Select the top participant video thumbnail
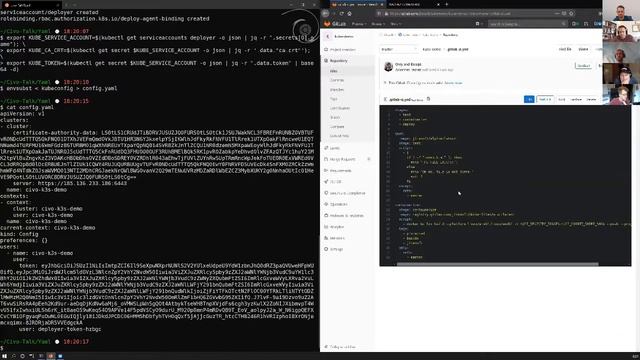The width and height of the screenshot is (640, 360). tap(621, 10)
